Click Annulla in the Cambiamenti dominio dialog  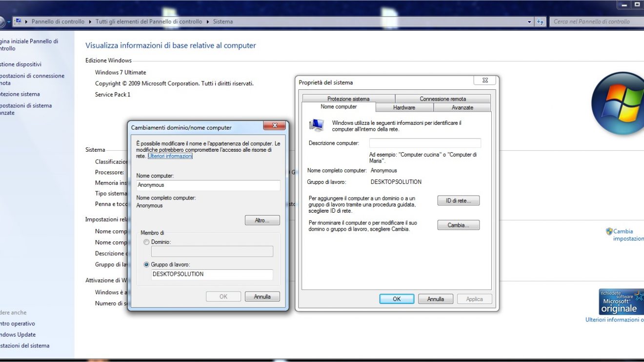tap(262, 297)
